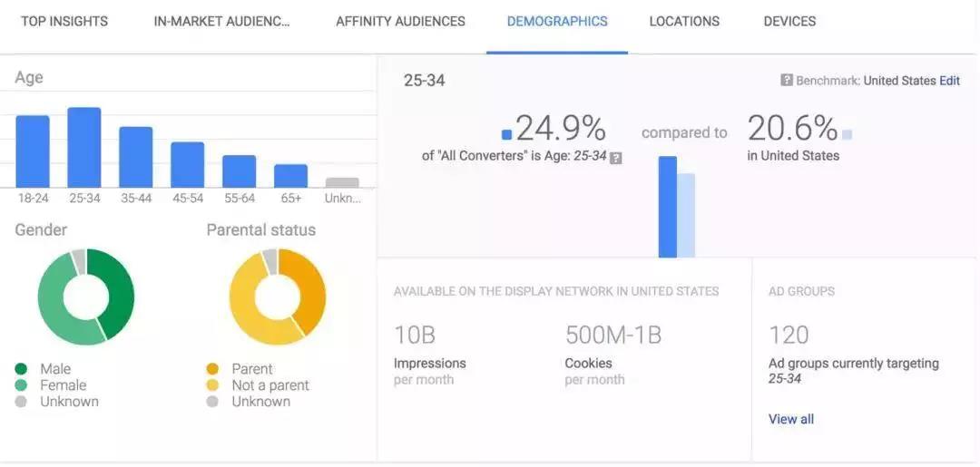View all ad groups targeting 25-34
Image resolution: width=980 pixels, height=467 pixels.
click(x=791, y=419)
